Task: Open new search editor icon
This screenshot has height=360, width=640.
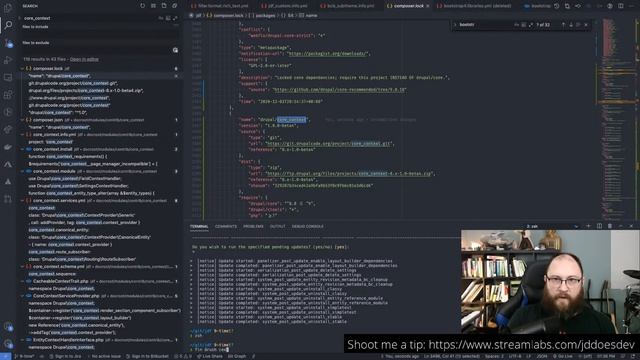Action: [x=164, y=6]
